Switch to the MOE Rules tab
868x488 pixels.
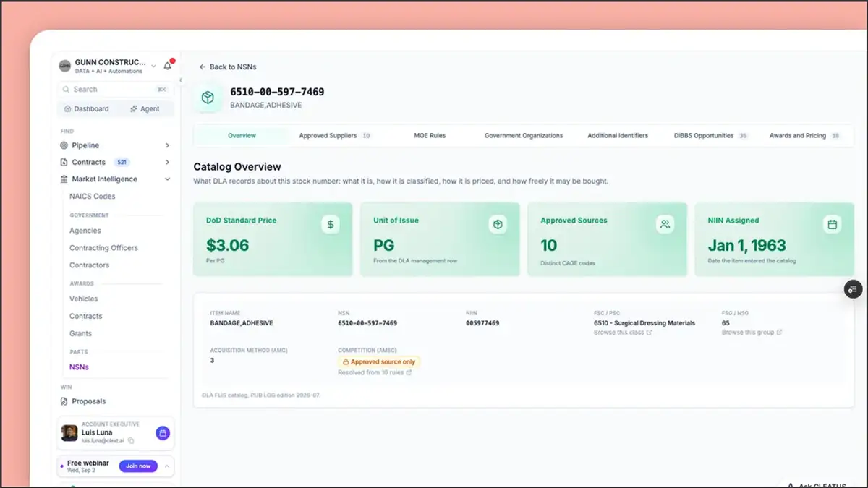(430, 136)
